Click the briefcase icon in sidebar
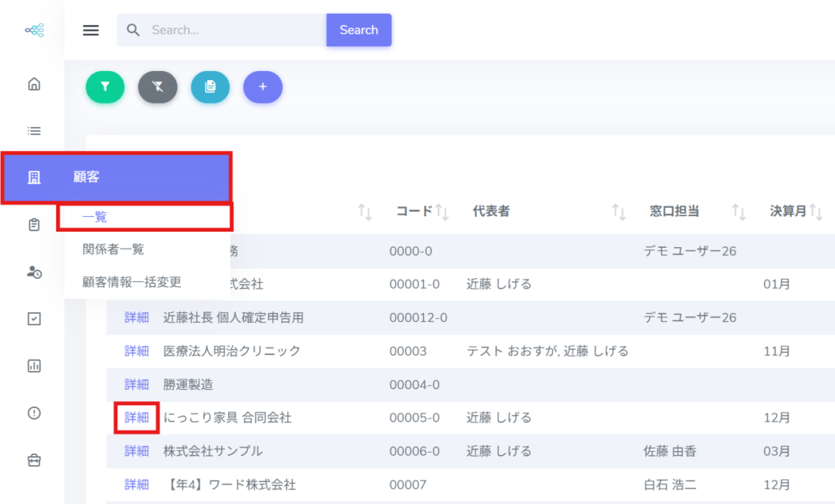This screenshot has width=835, height=504. tap(34, 460)
